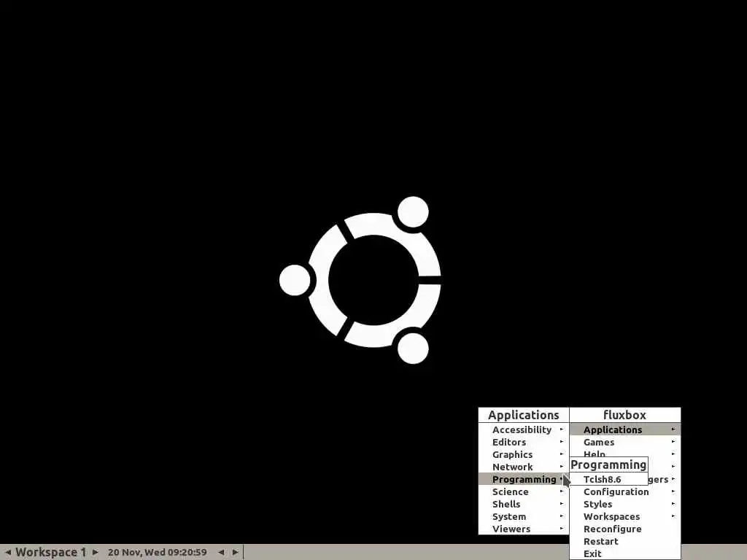Open the Accessibility submenu

[524, 429]
